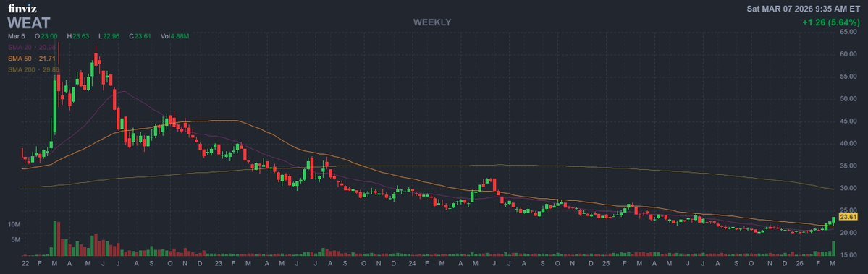The image size is (868, 274).
Task: Click the low price L22.96
Action: [109, 36]
